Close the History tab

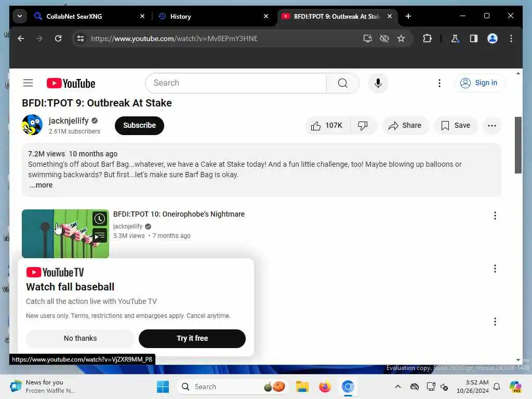(266, 16)
